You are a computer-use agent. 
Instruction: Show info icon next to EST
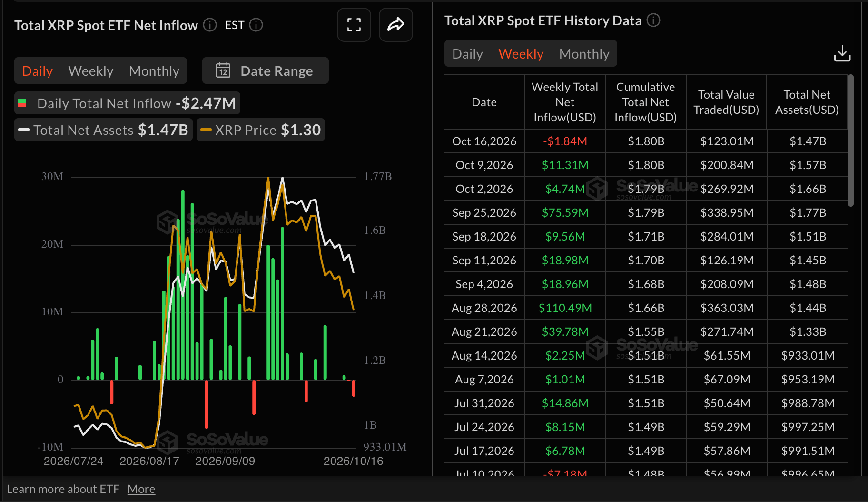point(256,25)
